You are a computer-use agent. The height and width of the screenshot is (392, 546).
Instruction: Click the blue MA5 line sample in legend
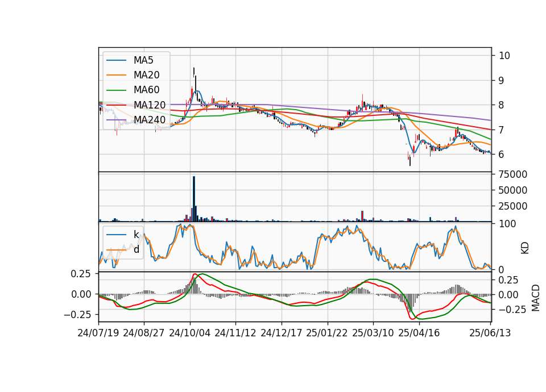click(116, 60)
